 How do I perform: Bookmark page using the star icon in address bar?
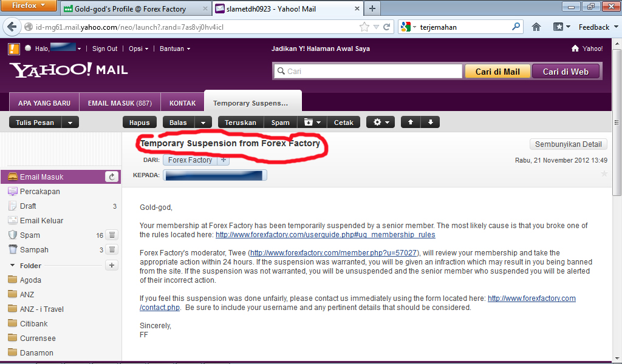pyautogui.click(x=364, y=27)
